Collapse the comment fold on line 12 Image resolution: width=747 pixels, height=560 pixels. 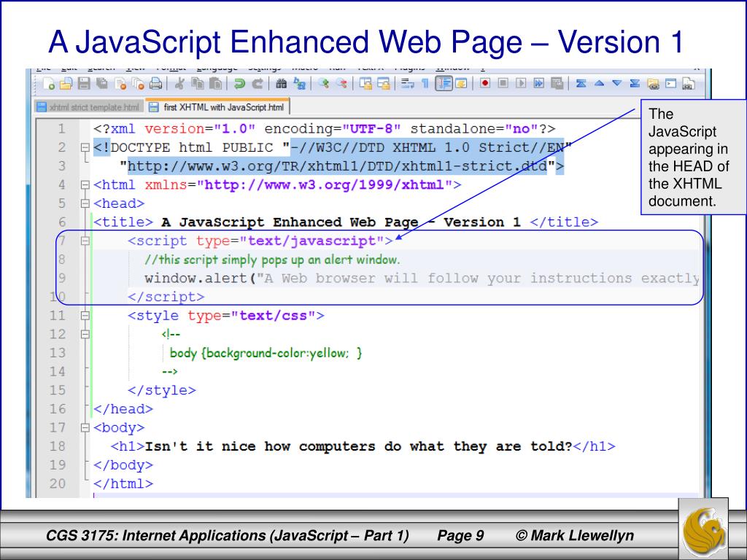click(85, 334)
